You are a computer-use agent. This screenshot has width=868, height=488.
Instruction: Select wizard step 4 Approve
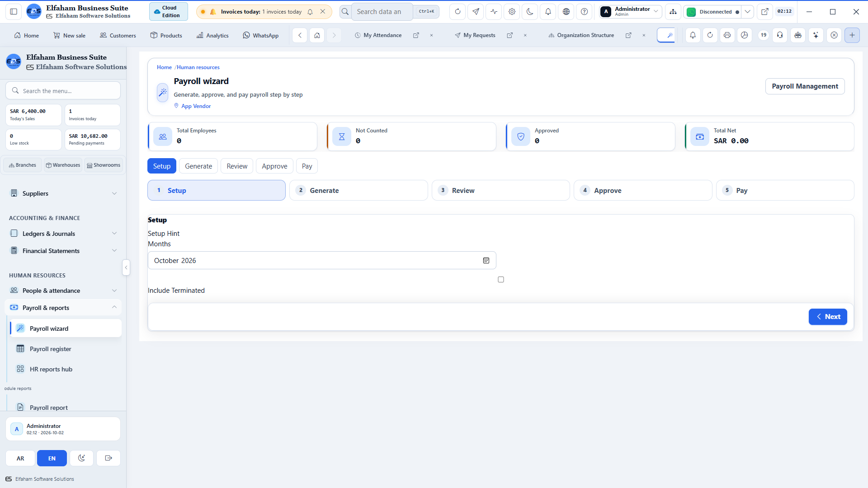pos(642,191)
